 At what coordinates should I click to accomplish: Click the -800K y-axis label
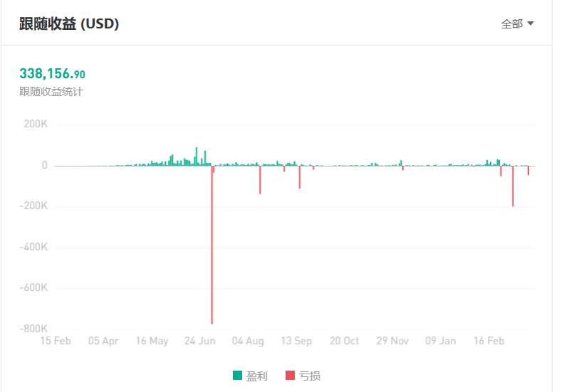33,329
